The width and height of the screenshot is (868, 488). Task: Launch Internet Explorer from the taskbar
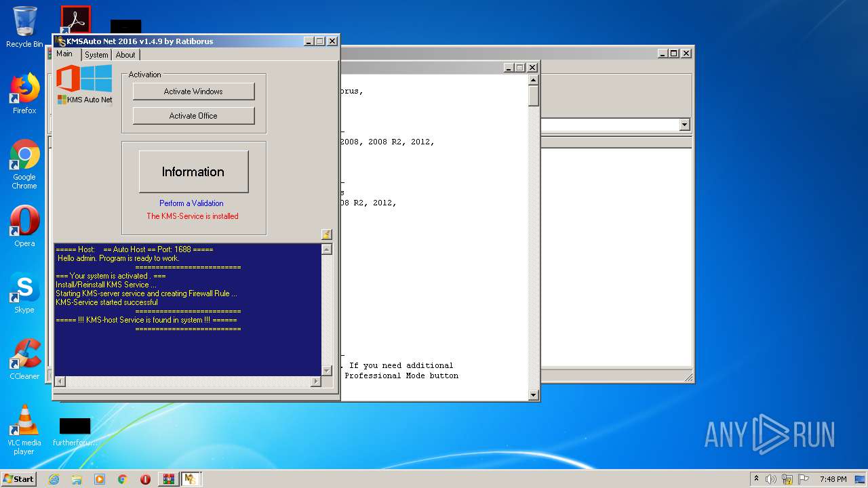pyautogui.click(x=54, y=479)
